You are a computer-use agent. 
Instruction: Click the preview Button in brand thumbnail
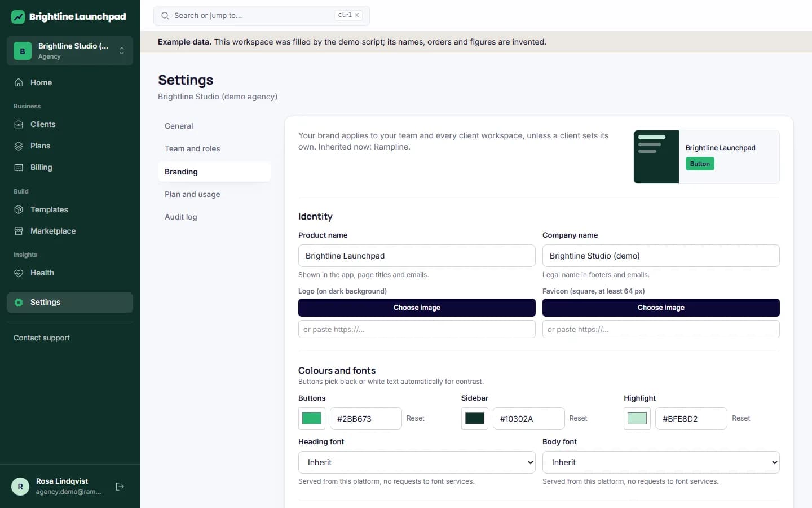click(x=700, y=164)
